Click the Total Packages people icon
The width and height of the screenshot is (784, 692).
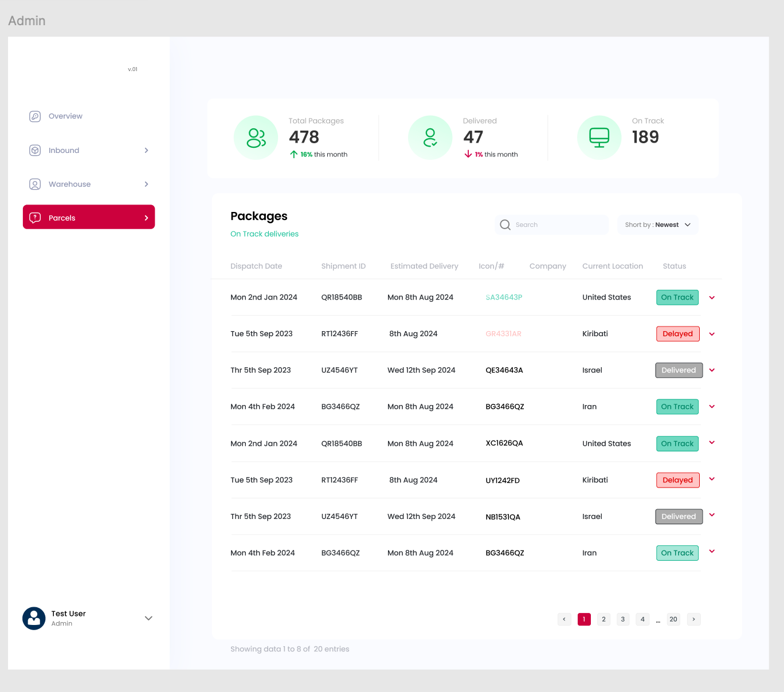[x=256, y=137]
